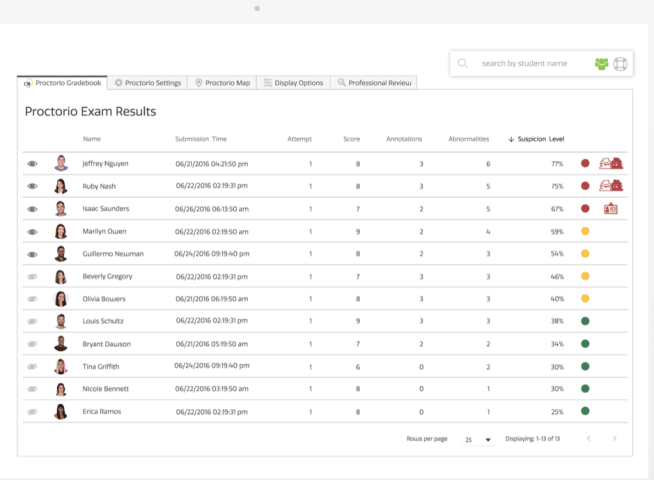Click the Displaying 1-13 of 13 text

click(x=532, y=439)
